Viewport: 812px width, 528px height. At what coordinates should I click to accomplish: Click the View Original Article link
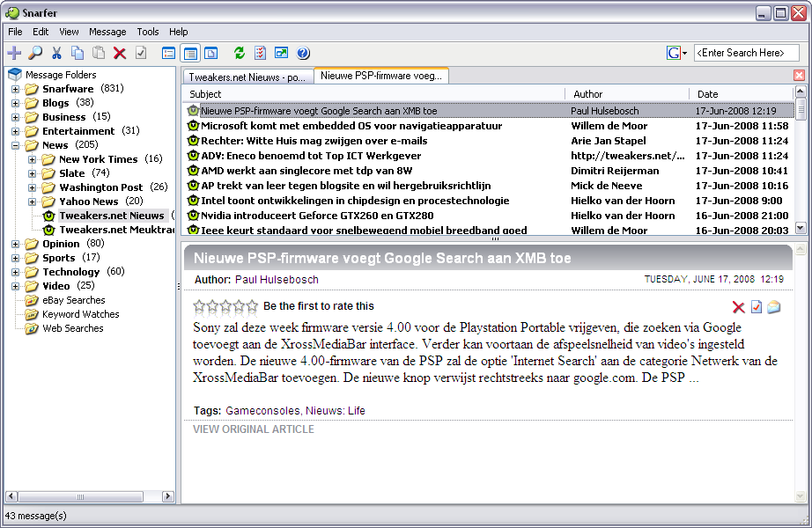tap(254, 429)
